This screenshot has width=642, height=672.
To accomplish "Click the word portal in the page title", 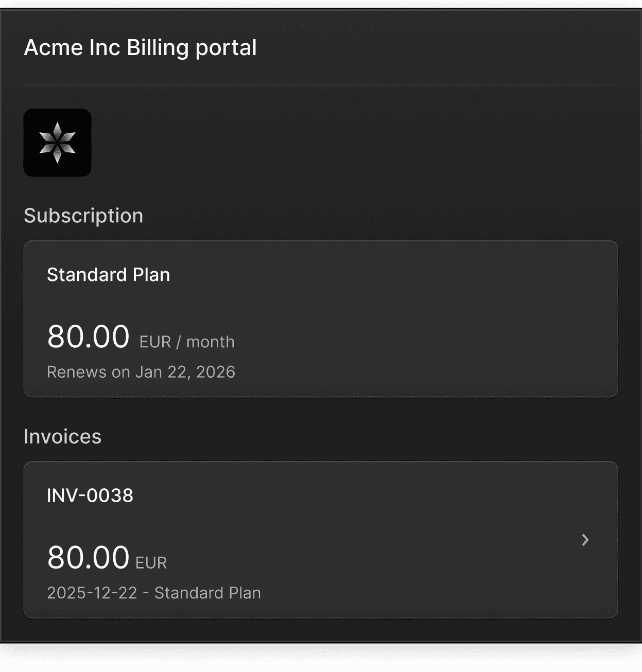I will 226,48.
